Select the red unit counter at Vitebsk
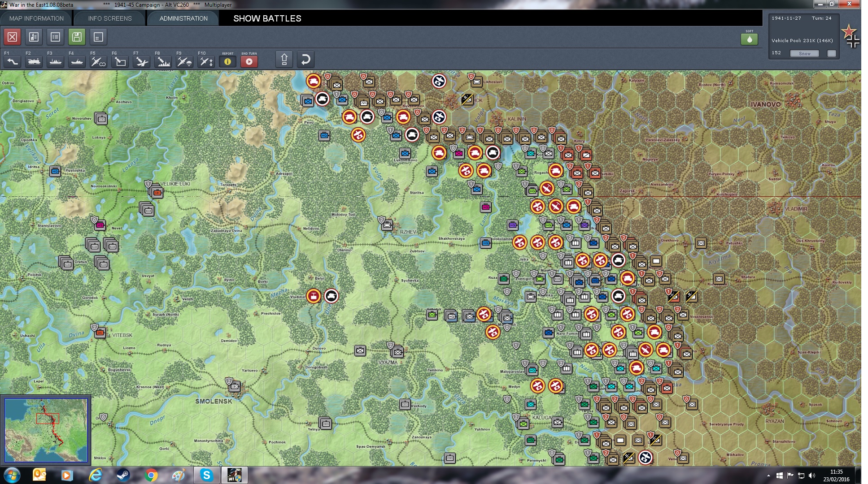The image size is (868, 484). pos(100,333)
